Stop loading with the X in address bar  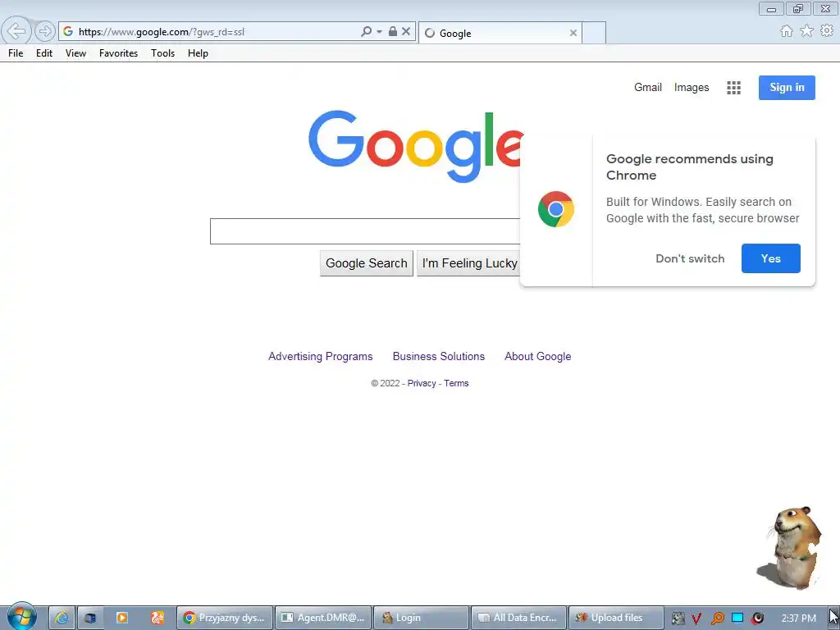pos(406,32)
